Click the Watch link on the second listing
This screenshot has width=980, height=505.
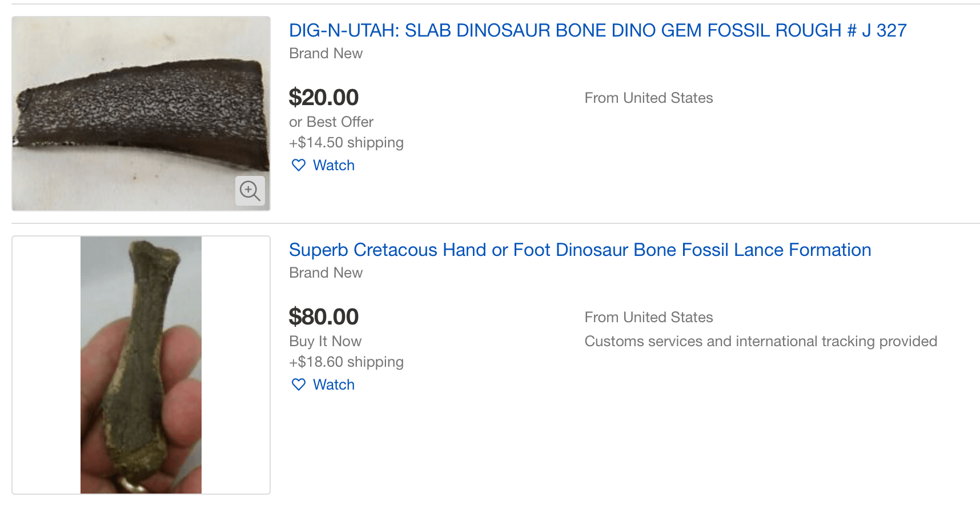[x=334, y=384]
